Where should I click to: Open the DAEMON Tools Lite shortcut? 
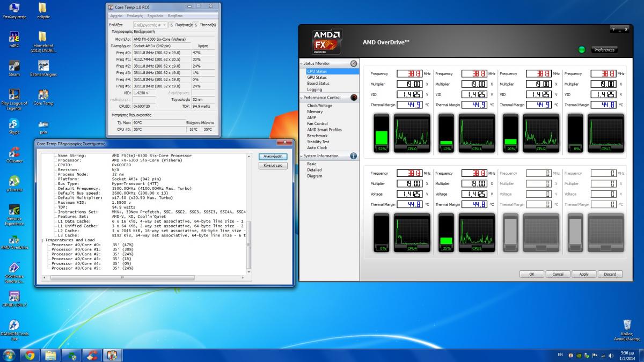tap(14, 330)
